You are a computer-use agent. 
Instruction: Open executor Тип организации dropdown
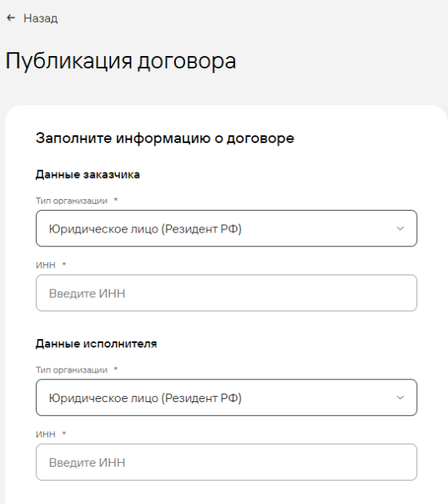pos(226,397)
